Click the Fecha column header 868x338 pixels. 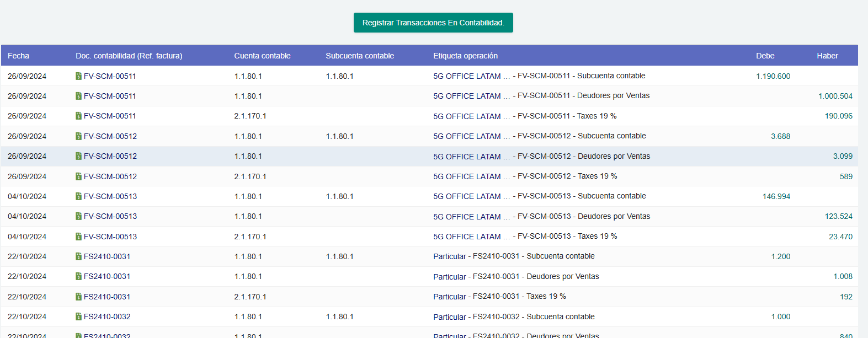pyautogui.click(x=18, y=56)
